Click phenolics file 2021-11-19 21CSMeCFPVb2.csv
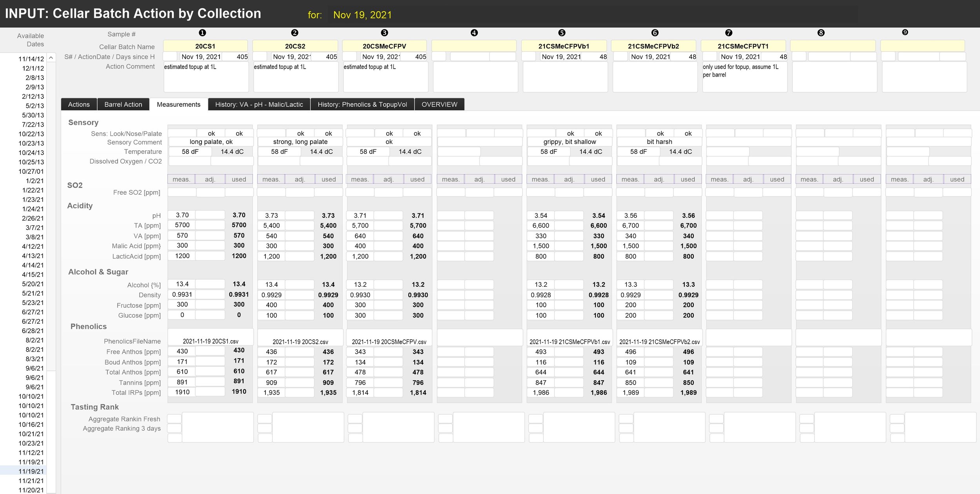Viewport: 980px width, 494px height. [x=659, y=338]
